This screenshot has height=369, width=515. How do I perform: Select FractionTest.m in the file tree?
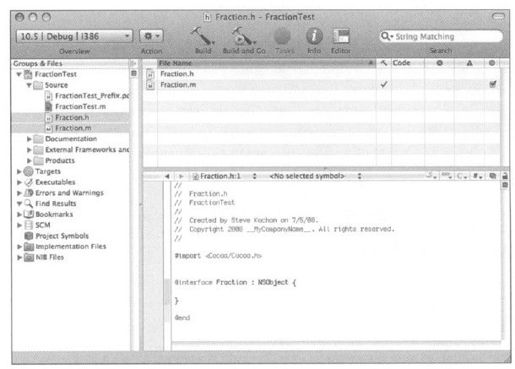point(80,107)
